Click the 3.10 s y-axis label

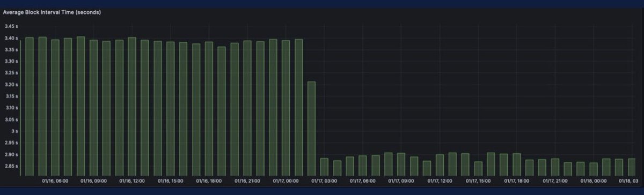11,108
